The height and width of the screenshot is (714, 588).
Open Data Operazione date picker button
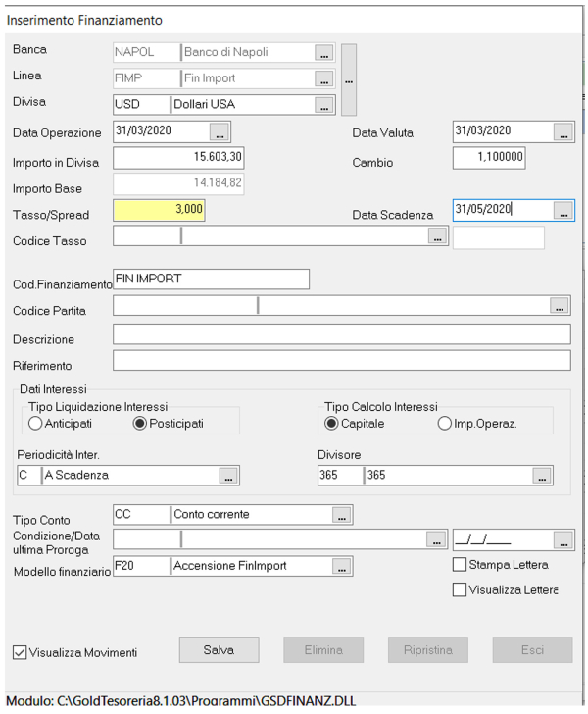219,130
